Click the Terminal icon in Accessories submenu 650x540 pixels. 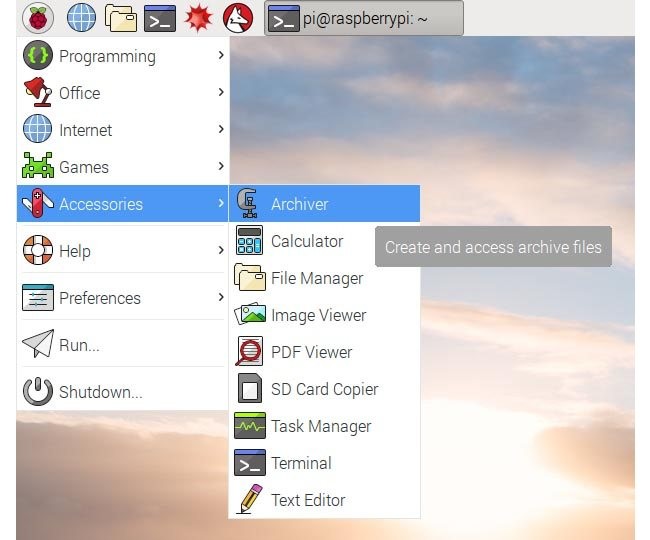pos(250,462)
